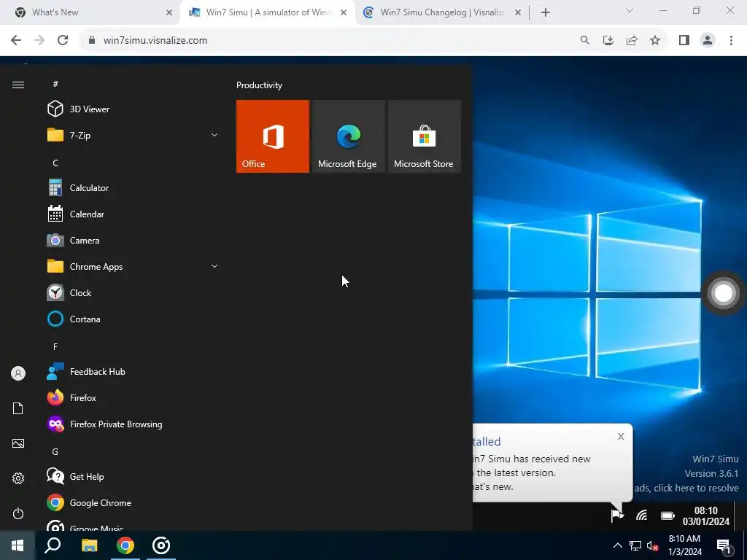Launch Cortana from the app list
The image size is (747, 560).
[85, 319]
